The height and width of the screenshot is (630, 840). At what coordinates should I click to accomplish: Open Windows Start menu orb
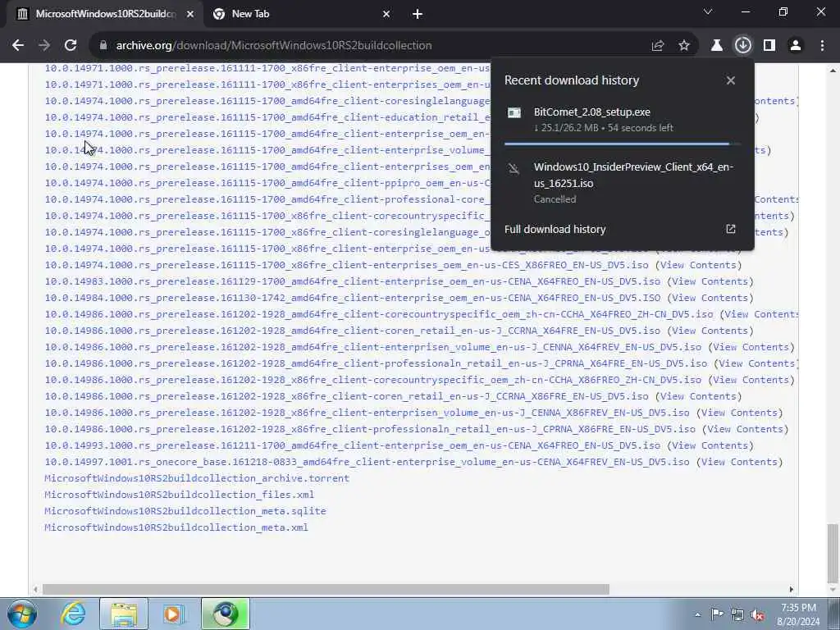pyautogui.click(x=22, y=614)
